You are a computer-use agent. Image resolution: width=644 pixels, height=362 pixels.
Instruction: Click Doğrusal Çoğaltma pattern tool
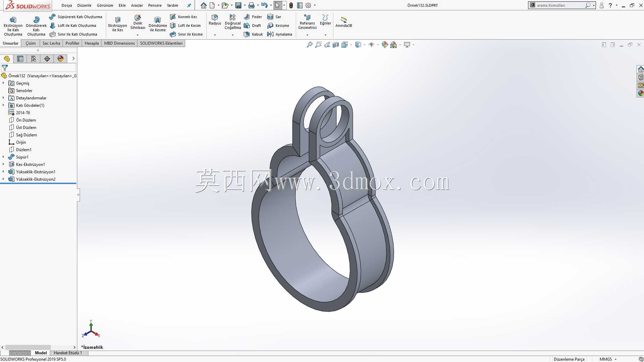pos(233,22)
